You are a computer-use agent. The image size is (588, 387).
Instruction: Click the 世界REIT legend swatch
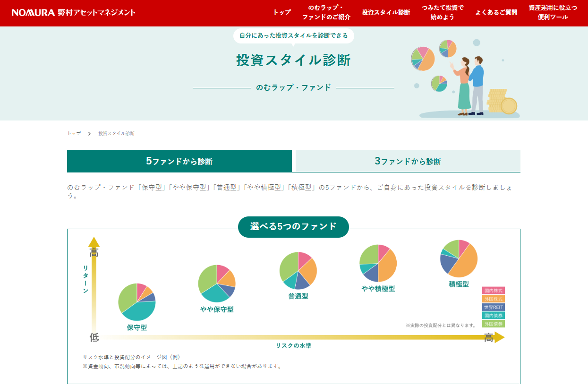pyautogui.click(x=494, y=307)
